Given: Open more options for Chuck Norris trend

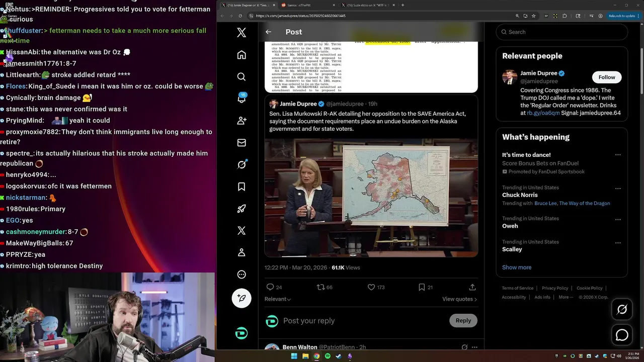Looking at the screenshot, I should click(618, 189).
